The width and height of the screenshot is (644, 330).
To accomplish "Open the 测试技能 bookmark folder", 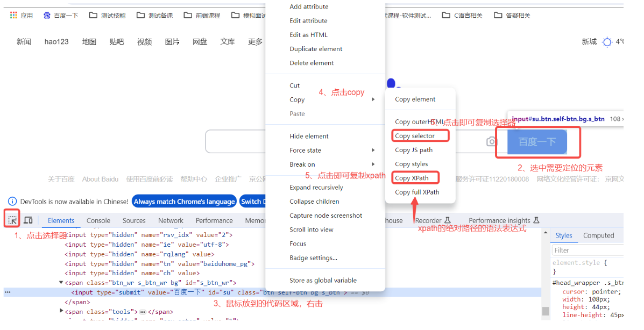I will 107,15.
